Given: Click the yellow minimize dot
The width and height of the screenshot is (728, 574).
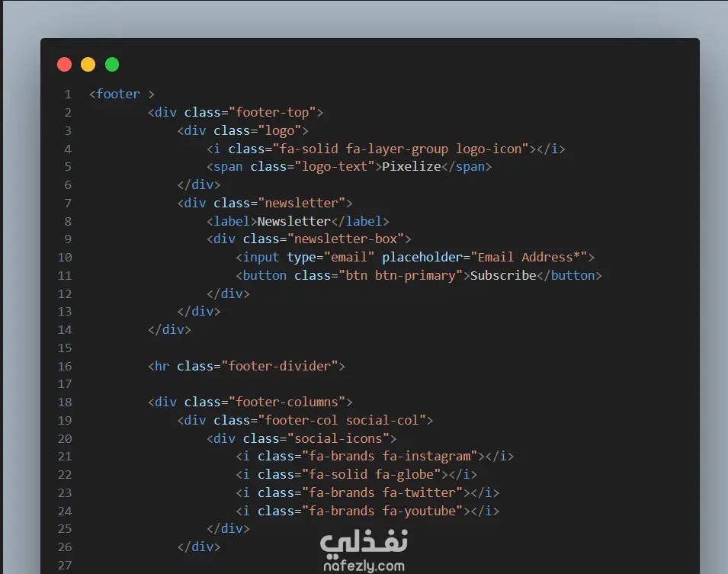Looking at the screenshot, I should [88, 65].
